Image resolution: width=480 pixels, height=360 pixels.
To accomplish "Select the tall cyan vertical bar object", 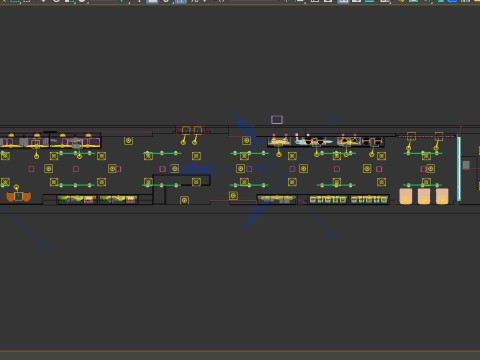I will pyautogui.click(x=459, y=169).
